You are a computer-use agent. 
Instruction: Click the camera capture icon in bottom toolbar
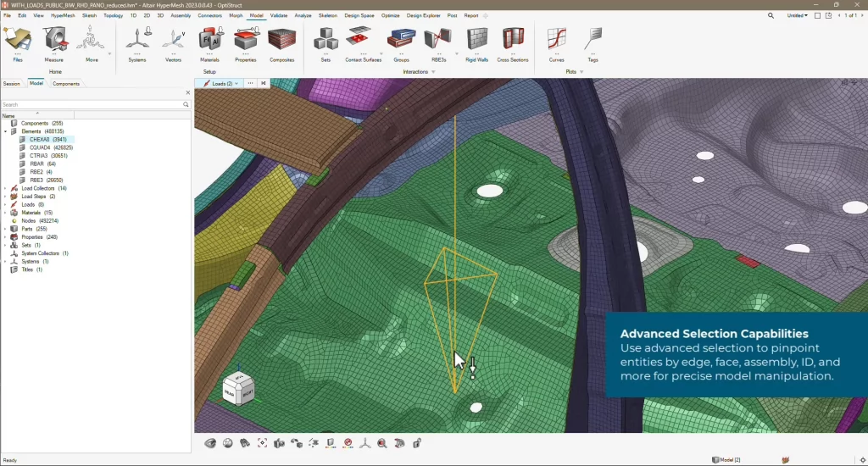(279, 443)
